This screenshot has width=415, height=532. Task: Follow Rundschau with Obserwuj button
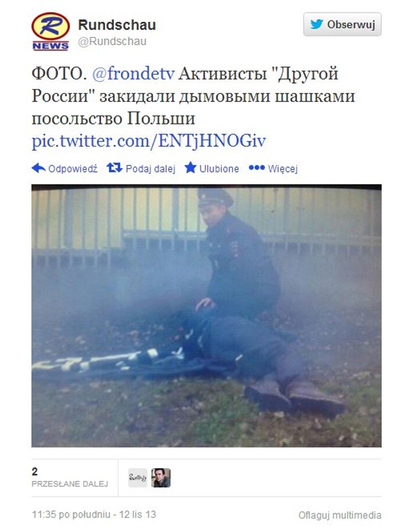pyautogui.click(x=342, y=24)
